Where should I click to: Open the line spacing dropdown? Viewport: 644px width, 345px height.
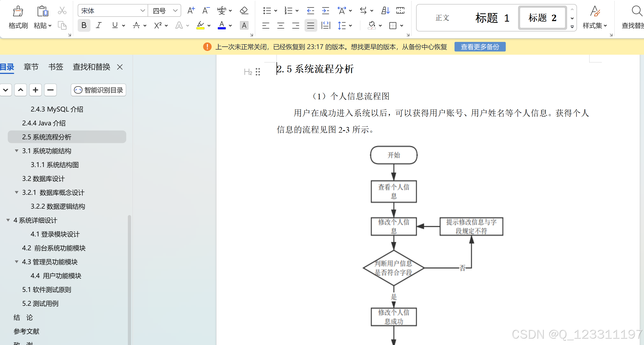(x=350, y=26)
